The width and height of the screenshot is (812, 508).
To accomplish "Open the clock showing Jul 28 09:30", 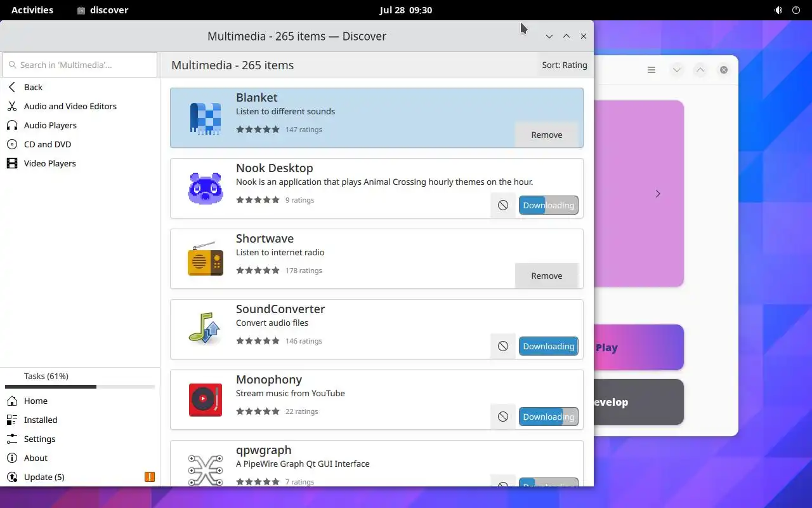I will [x=406, y=10].
